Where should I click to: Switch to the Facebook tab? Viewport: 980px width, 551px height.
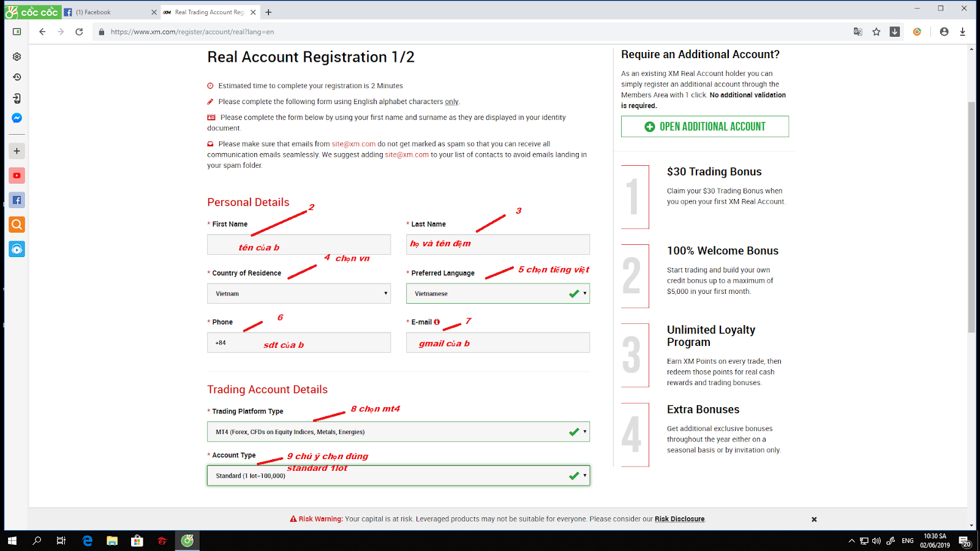tap(110, 12)
